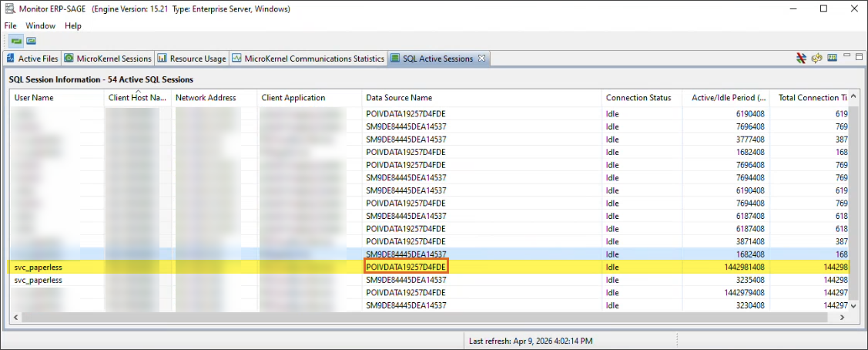Maximize the SQL Active Sessions panel view
This screenshot has width=868, height=350.
860,56
